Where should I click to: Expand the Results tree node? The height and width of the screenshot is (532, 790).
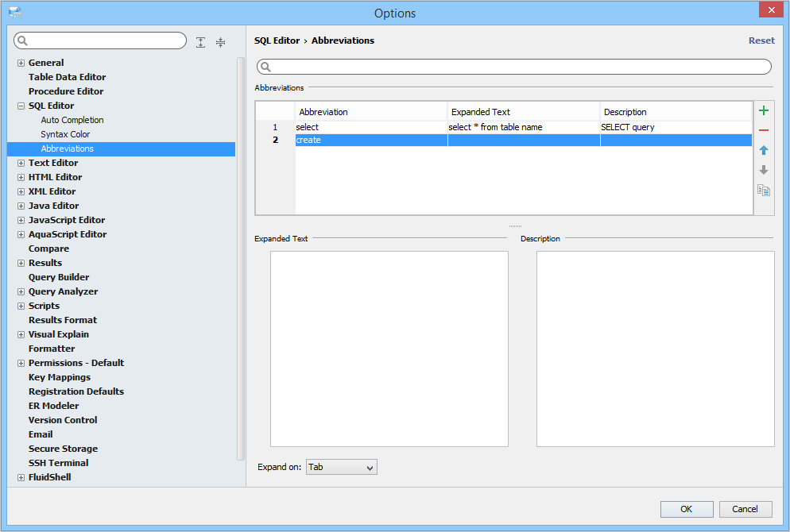coord(21,264)
